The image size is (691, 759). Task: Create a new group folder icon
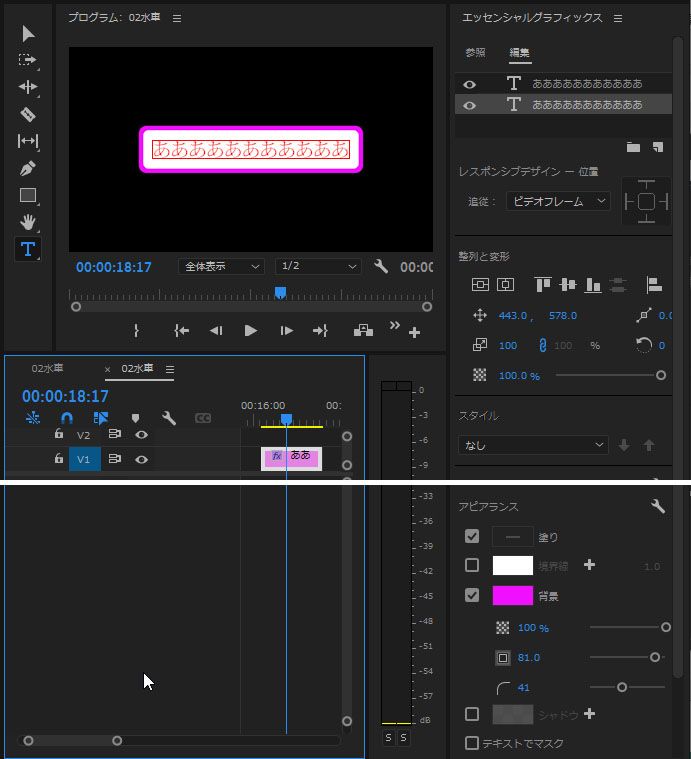(x=633, y=147)
